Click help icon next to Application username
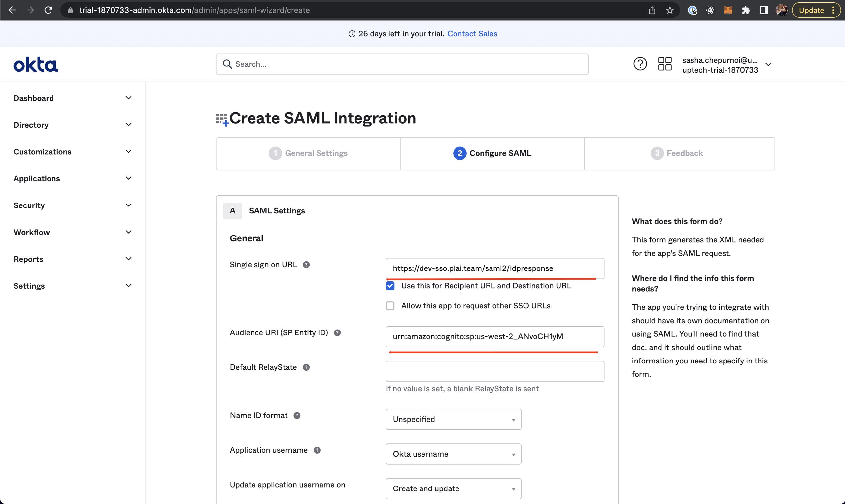This screenshot has height=504, width=845. pos(317,450)
